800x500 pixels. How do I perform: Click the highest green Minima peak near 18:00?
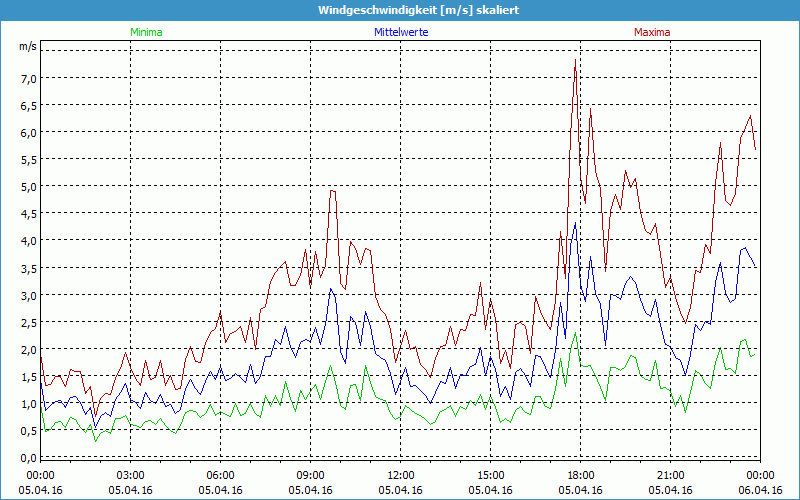[576, 333]
